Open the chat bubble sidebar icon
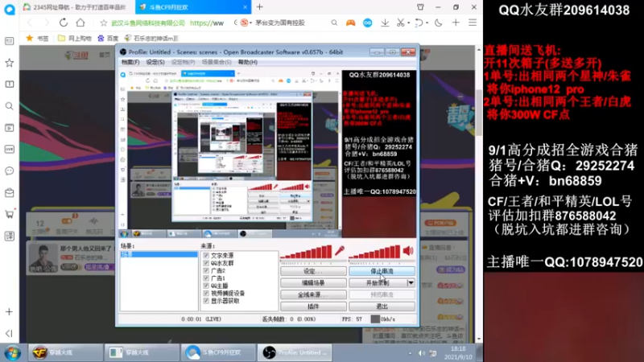644x362 pixels. [9, 171]
